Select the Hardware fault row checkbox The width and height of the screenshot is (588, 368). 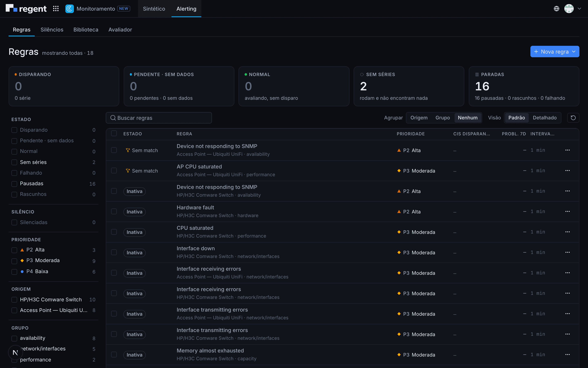(x=114, y=212)
